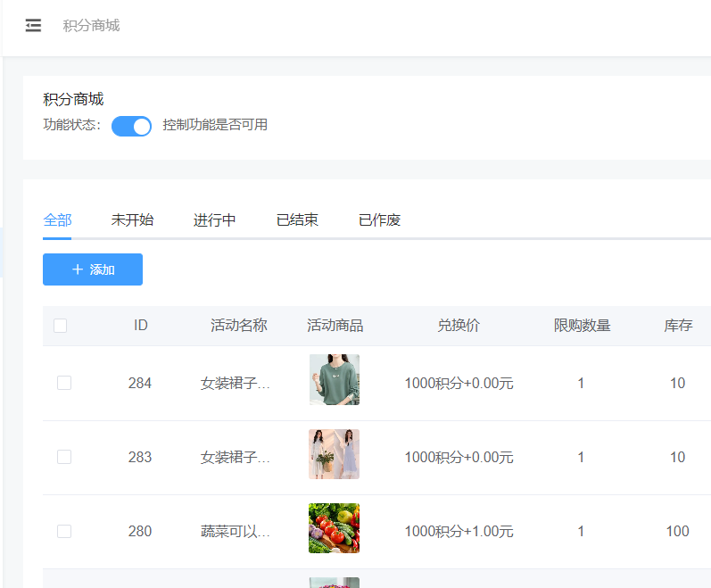Image resolution: width=711 pixels, height=588 pixels.
Task: Toggle the 功能状态 switch
Action: (x=131, y=126)
